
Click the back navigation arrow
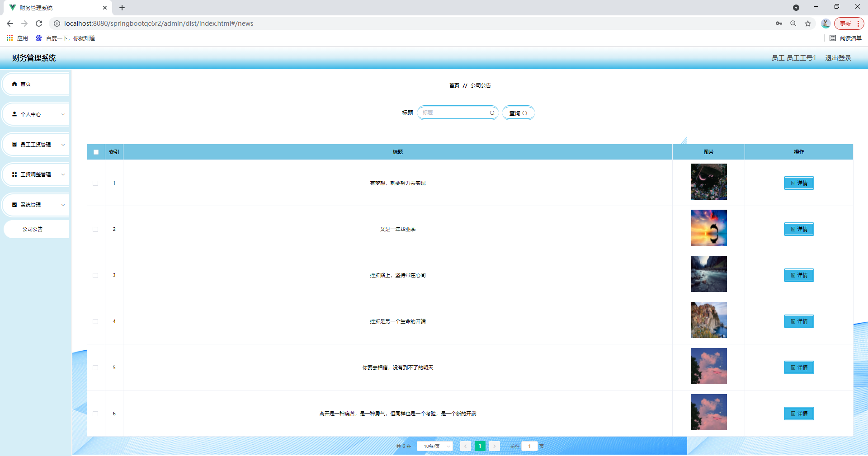coord(10,24)
